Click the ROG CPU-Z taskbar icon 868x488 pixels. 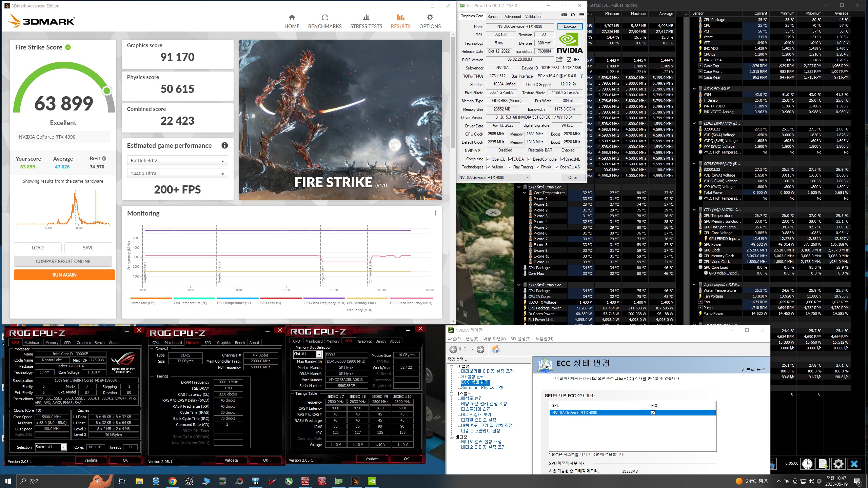305,481
